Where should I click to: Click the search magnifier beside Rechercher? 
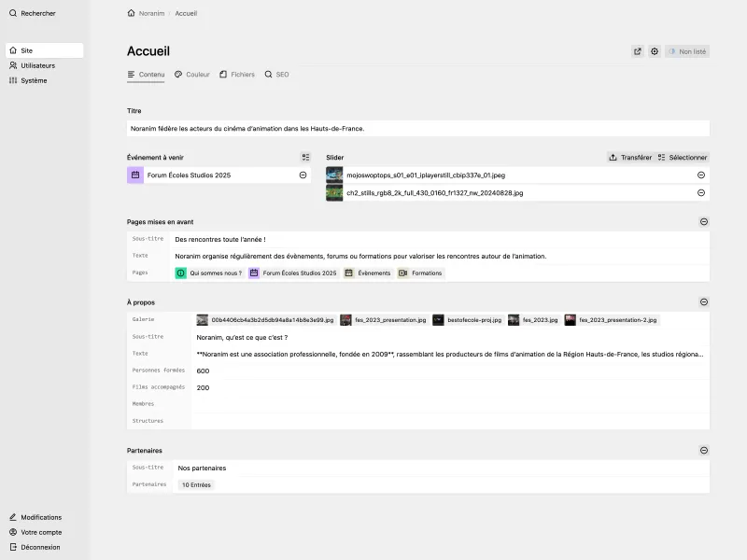(13, 13)
